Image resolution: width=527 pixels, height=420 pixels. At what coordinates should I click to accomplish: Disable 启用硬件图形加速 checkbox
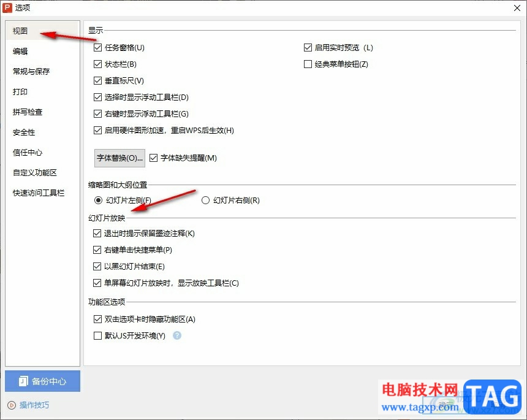point(97,130)
